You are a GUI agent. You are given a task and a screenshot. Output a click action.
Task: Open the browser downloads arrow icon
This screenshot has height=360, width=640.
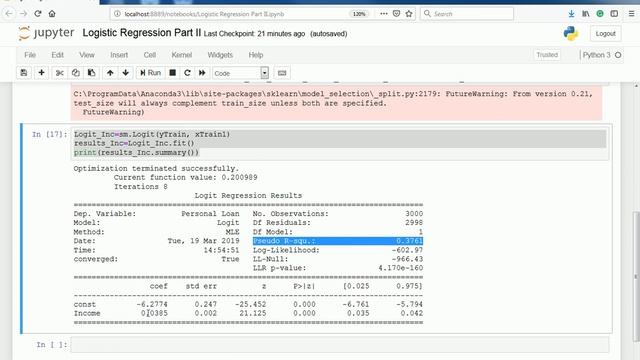[x=571, y=13]
